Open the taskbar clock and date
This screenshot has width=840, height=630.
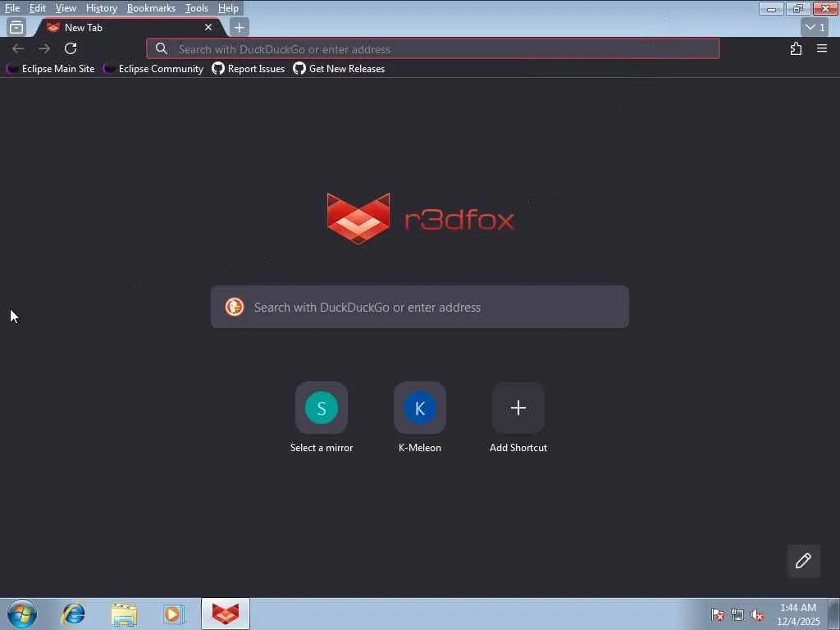tap(798, 614)
